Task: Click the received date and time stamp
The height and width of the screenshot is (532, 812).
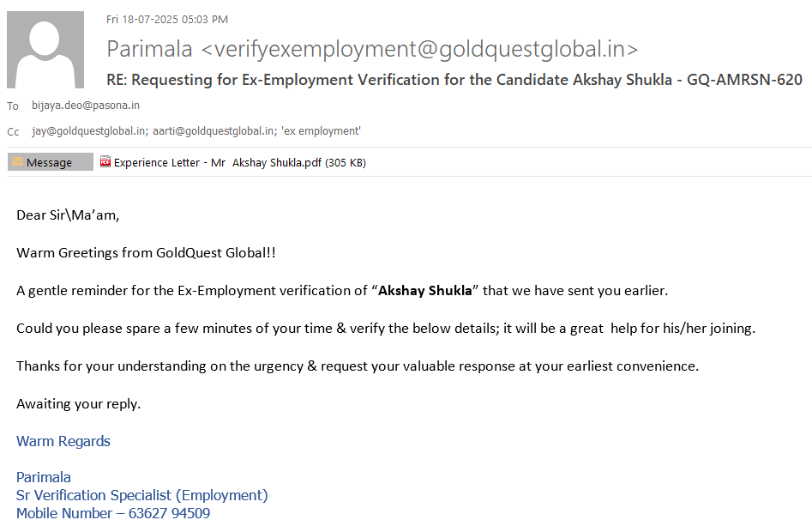Action: click(167, 19)
